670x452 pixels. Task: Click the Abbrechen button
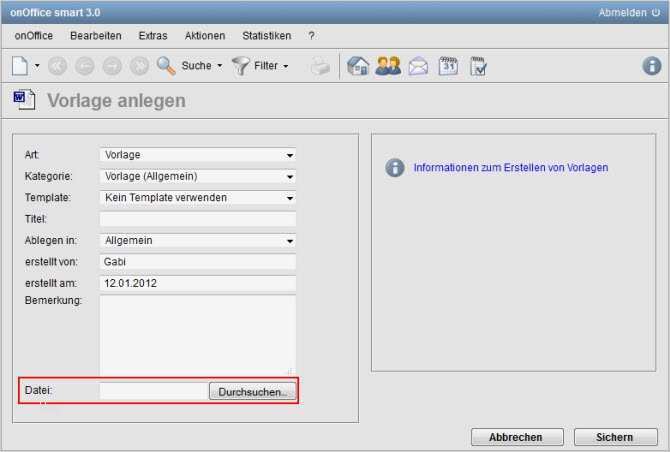point(517,437)
